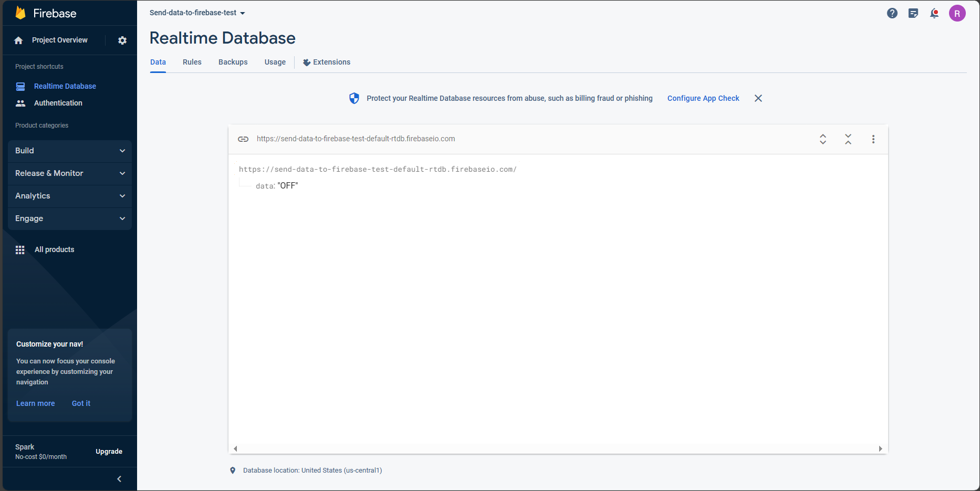Open the Realtime Database sidebar shortcut

65,86
